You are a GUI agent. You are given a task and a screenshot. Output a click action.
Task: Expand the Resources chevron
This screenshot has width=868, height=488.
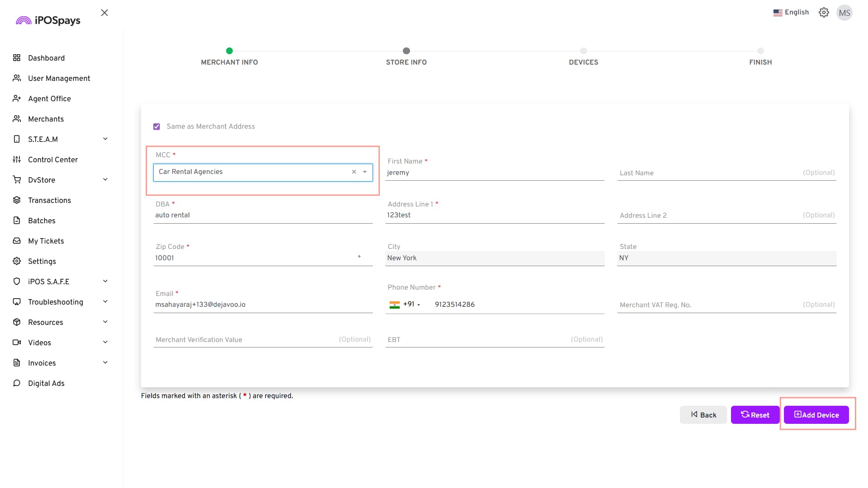click(105, 322)
